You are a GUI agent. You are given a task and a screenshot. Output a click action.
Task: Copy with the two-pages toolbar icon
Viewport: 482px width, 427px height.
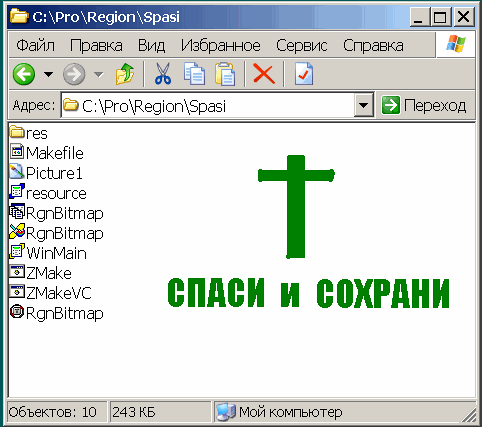[x=194, y=74]
